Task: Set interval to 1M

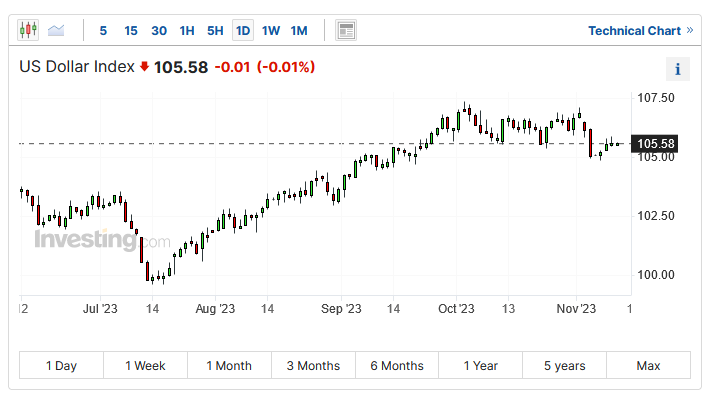Action: [x=299, y=30]
